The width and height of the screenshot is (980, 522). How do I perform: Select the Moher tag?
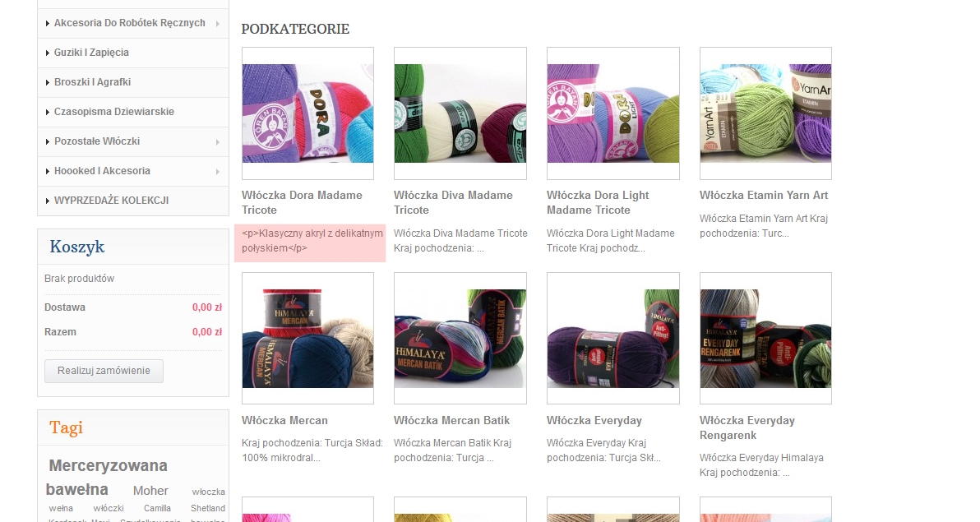coord(150,491)
